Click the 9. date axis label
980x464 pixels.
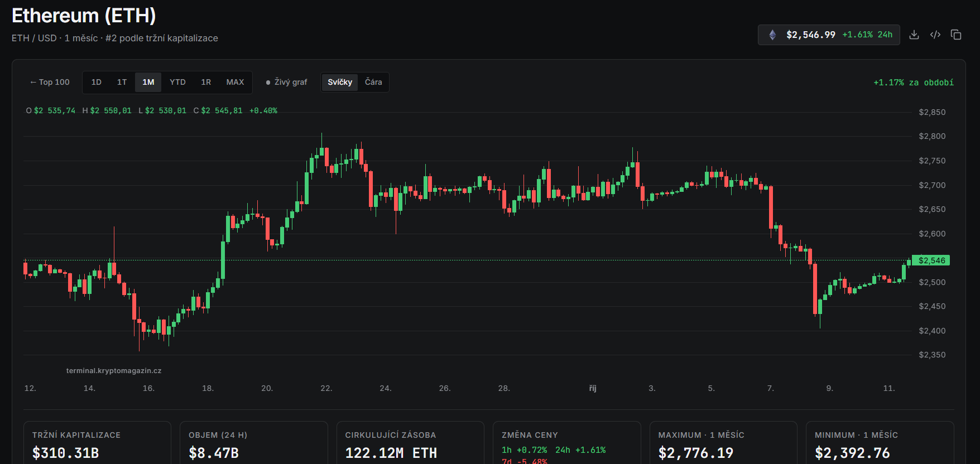pos(830,388)
